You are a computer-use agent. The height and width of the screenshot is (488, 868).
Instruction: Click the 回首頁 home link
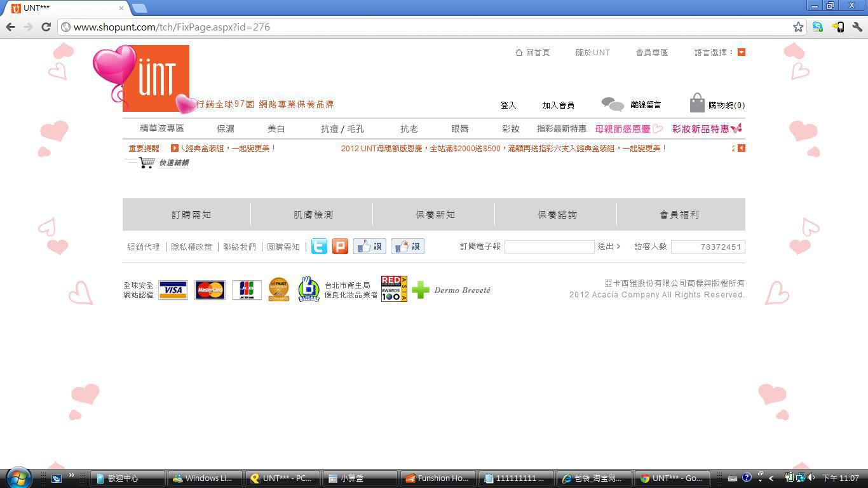[x=532, y=52]
